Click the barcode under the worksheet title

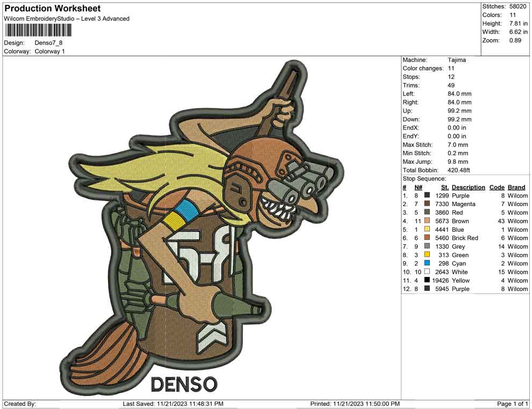click(x=38, y=31)
